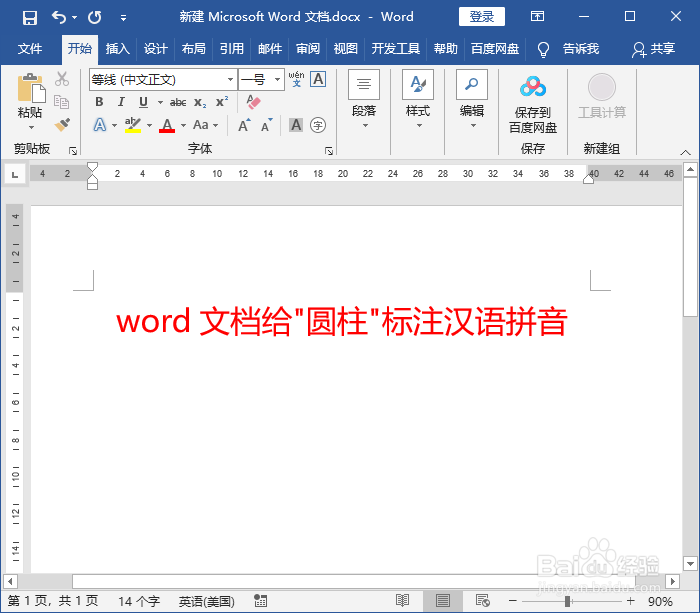The image size is (700, 613).
Task: Switch to the 插入 tab
Action: point(117,48)
